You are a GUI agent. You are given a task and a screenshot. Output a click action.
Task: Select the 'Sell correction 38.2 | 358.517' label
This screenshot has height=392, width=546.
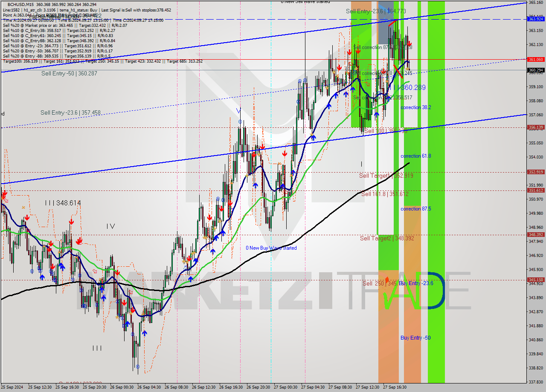coord(383,98)
